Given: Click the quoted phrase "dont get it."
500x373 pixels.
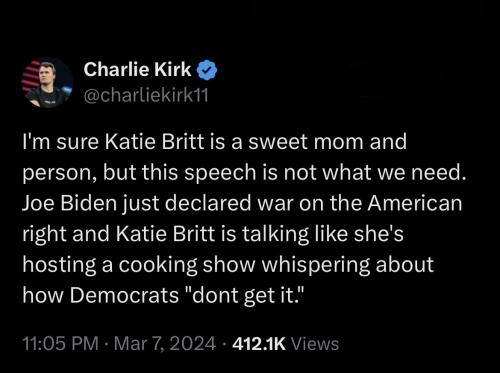Looking at the screenshot, I should (245, 296).
